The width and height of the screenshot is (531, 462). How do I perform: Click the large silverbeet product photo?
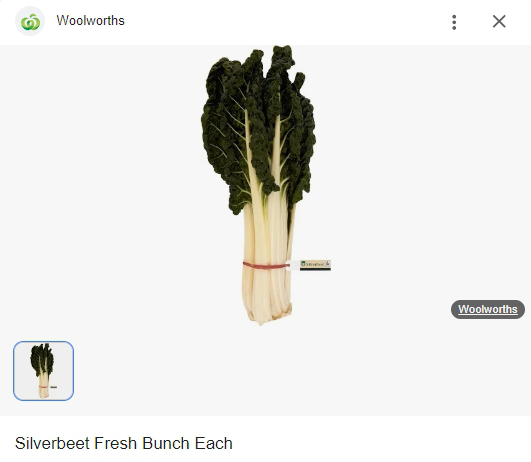click(x=260, y=185)
